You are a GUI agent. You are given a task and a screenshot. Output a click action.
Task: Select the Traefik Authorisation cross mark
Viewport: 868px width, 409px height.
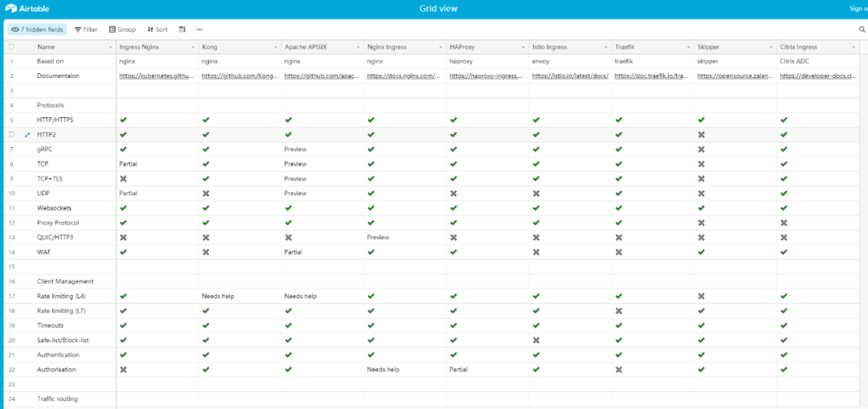pos(619,369)
